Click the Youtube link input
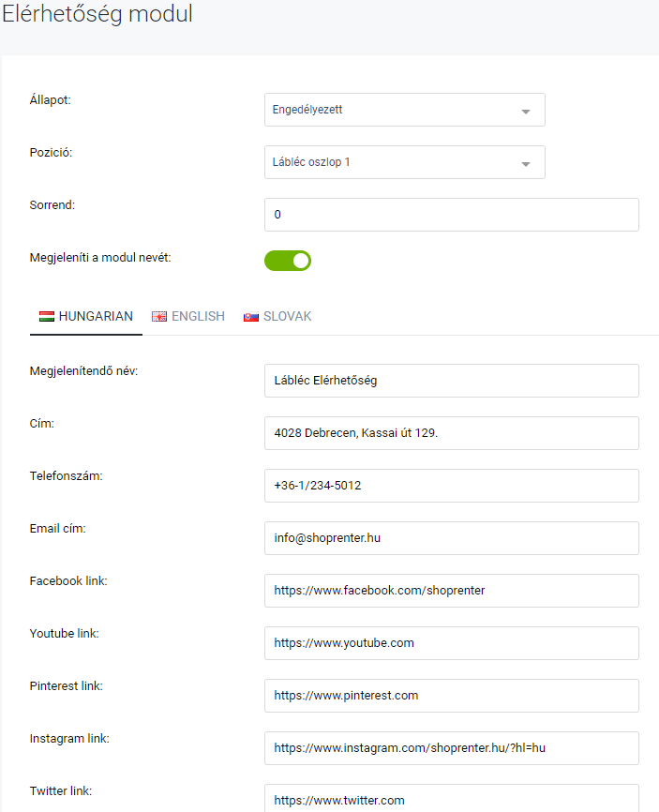659x812 pixels. point(451,643)
